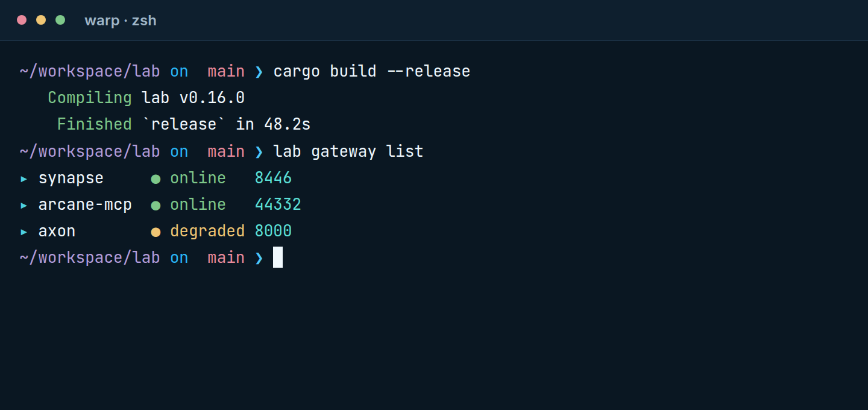Click the green status dot beside synapse
The height and width of the screenshot is (410, 868).
click(156, 179)
